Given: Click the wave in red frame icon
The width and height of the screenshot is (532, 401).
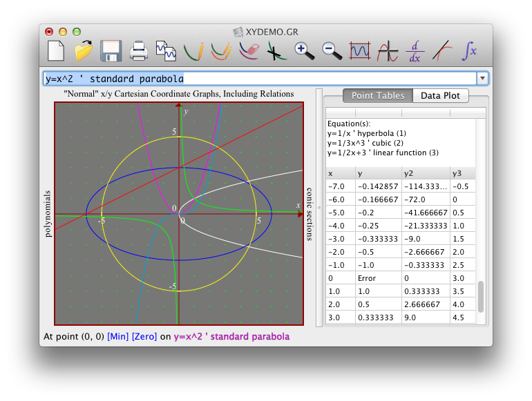Looking at the screenshot, I should click(x=360, y=51).
